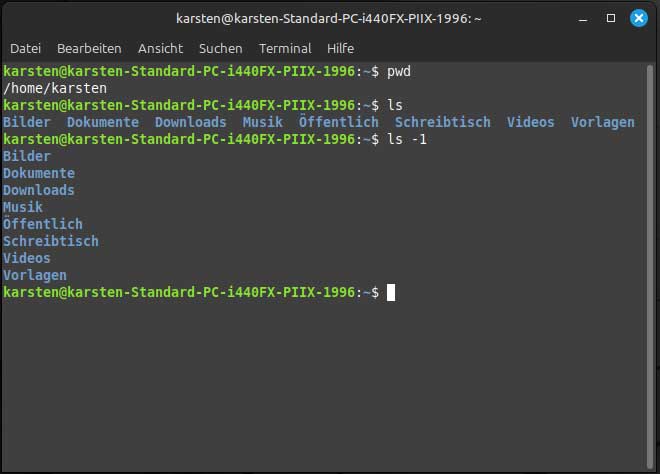
Task: Open the Bearbeiten menu
Action: click(x=89, y=48)
